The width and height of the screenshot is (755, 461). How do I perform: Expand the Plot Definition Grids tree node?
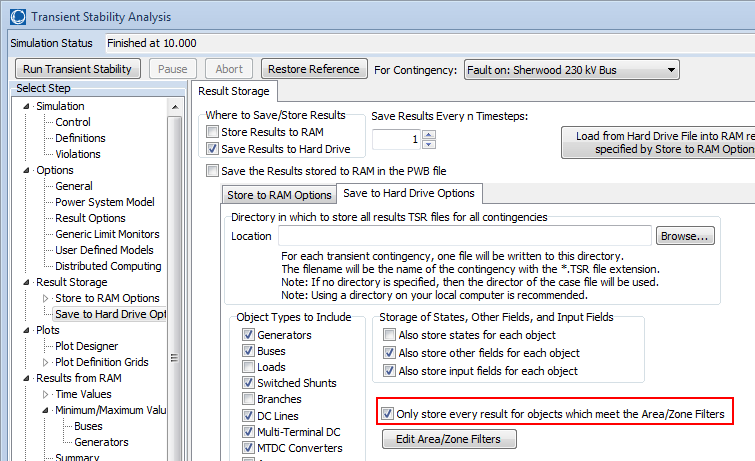(46, 362)
